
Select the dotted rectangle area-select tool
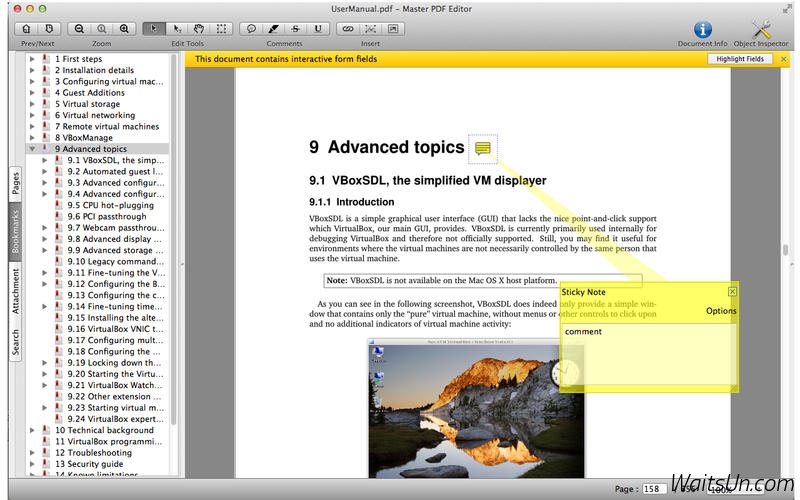(x=221, y=29)
